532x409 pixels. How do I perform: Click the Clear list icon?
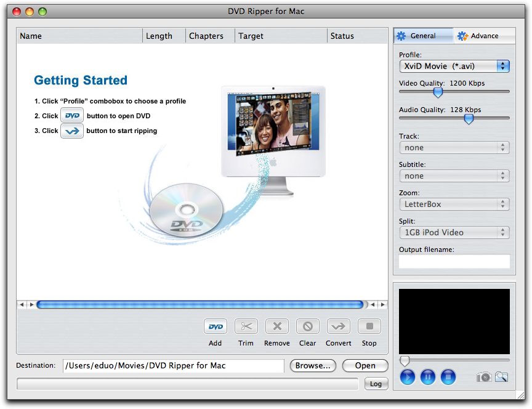point(308,326)
